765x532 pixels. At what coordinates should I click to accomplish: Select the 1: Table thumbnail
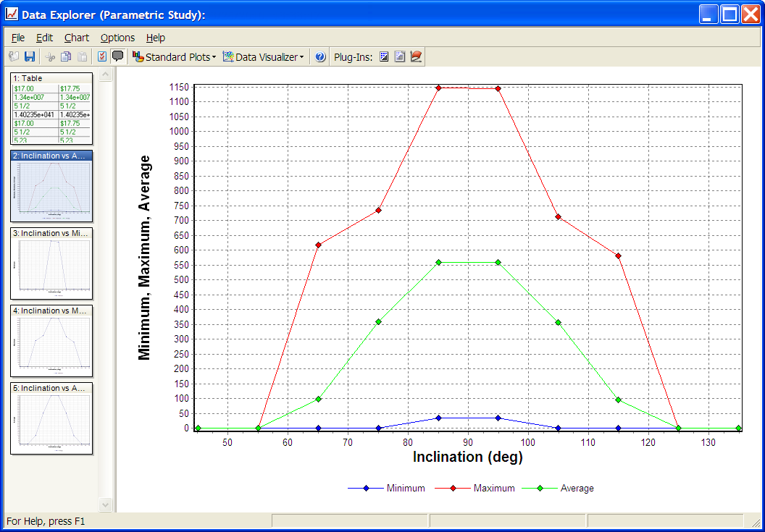coord(51,107)
